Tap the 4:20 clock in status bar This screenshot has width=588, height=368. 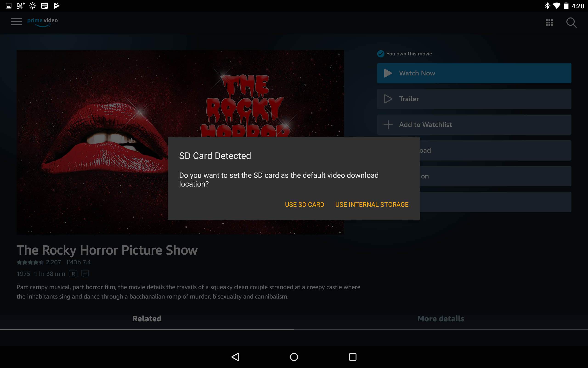coord(578,6)
